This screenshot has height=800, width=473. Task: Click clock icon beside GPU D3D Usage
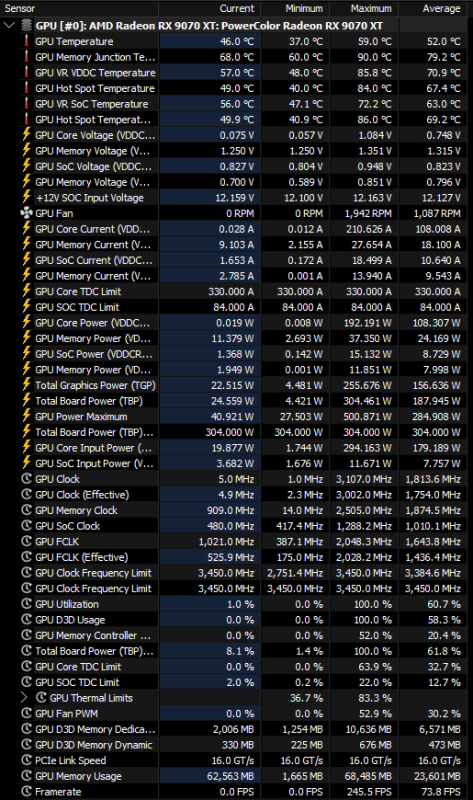[27, 619]
